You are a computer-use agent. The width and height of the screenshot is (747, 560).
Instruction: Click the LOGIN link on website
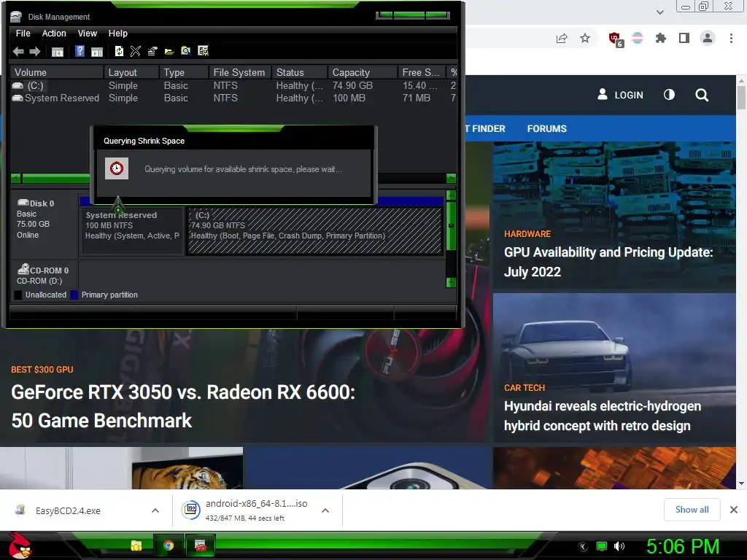click(x=620, y=95)
